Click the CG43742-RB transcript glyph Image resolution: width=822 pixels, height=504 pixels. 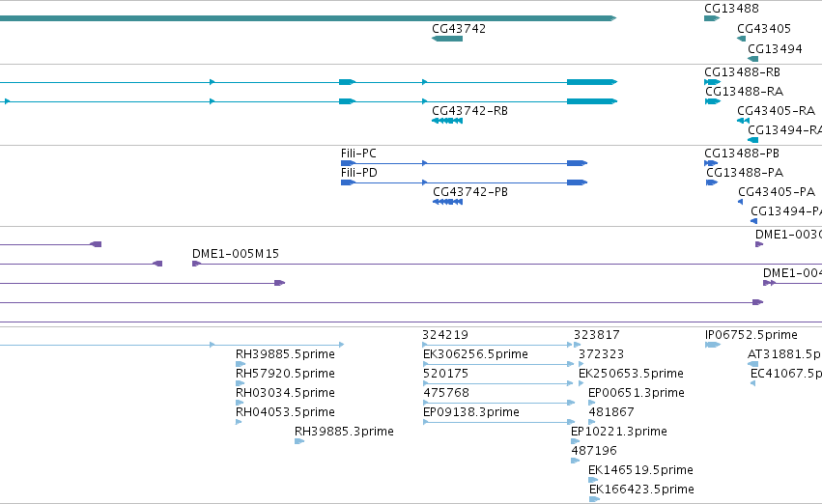point(447,121)
